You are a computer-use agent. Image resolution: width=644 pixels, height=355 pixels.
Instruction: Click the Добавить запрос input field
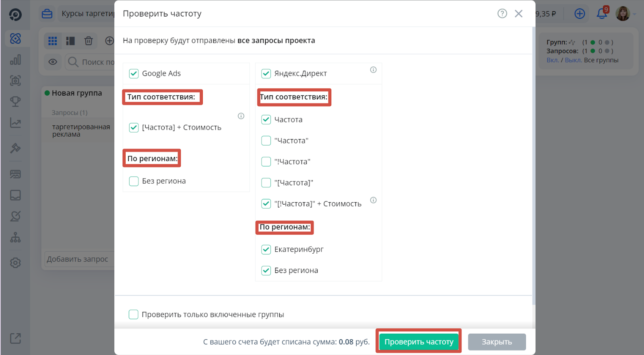click(78, 259)
